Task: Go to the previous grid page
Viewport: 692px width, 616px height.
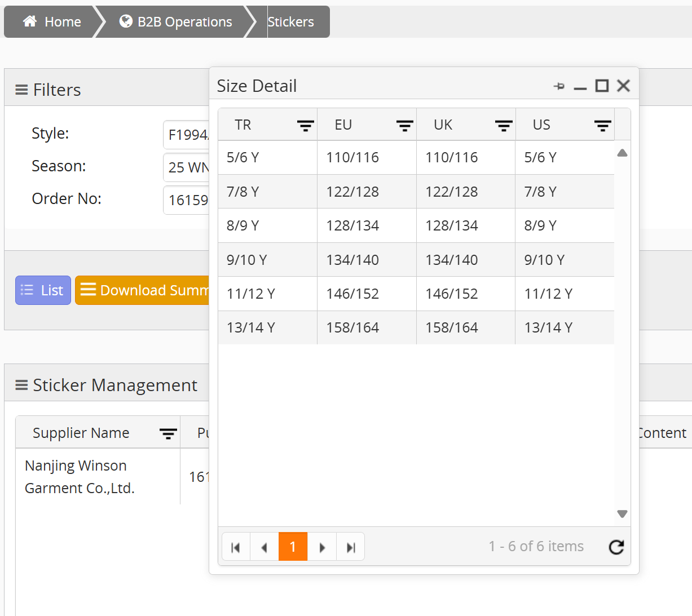Action: (264, 547)
